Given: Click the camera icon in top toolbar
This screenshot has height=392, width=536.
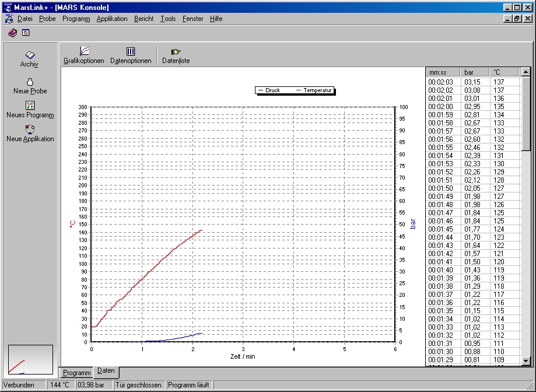Looking at the screenshot, I should [x=25, y=33].
